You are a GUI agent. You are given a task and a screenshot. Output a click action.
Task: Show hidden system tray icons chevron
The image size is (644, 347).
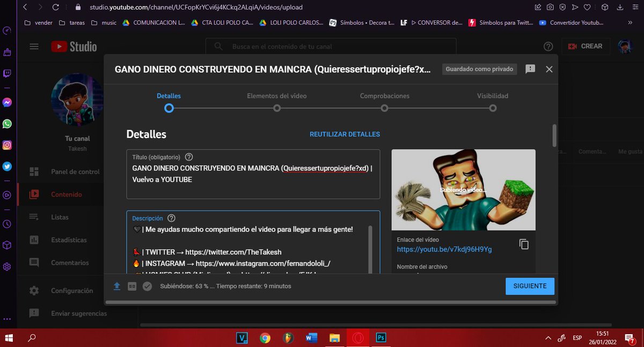point(548,338)
